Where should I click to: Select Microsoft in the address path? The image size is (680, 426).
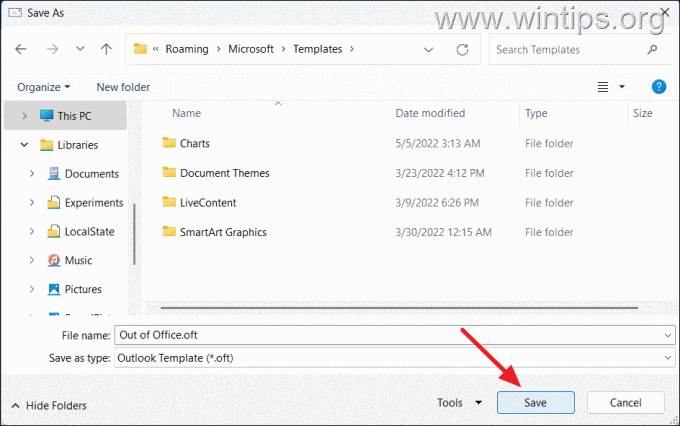pos(251,49)
